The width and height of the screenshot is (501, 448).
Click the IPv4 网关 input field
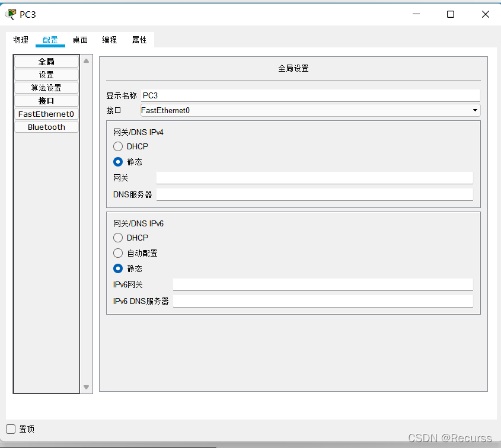pos(314,178)
